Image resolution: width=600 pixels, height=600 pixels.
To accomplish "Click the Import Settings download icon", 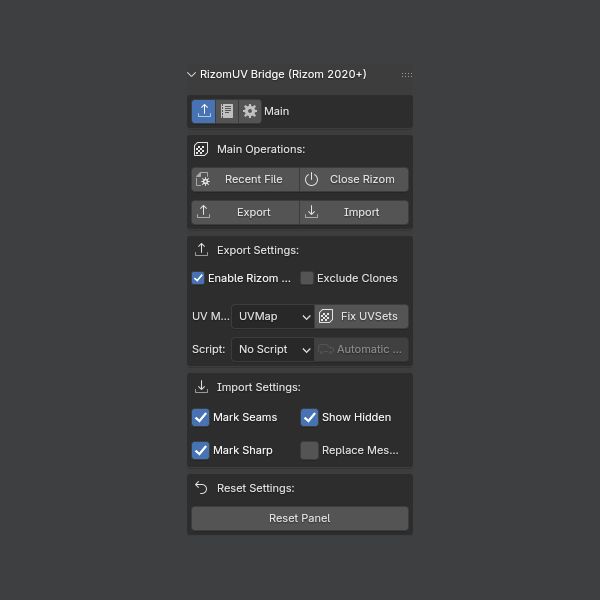I will pyautogui.click(x=201, y=387).
